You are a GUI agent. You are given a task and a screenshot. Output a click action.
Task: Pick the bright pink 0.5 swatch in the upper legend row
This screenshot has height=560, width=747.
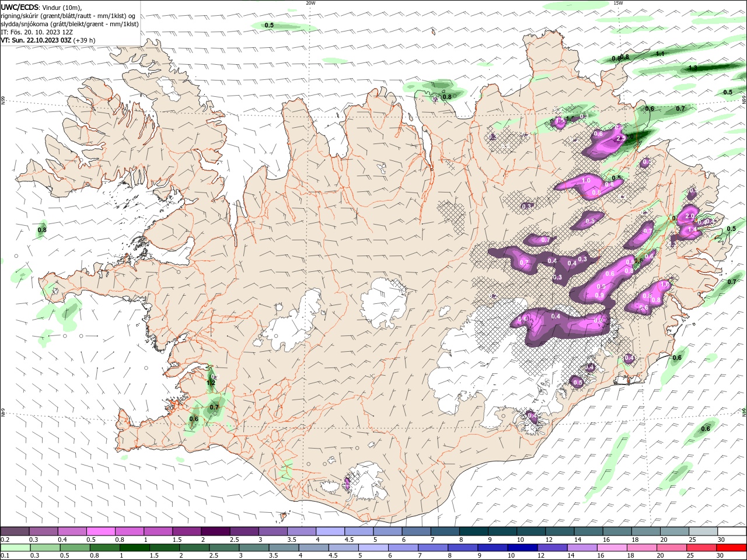[101, 531]
